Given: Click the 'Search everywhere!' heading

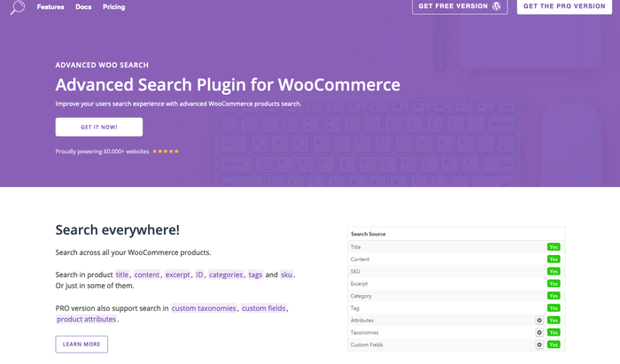Looking at the screenshot, I should [x=118, y=230].
